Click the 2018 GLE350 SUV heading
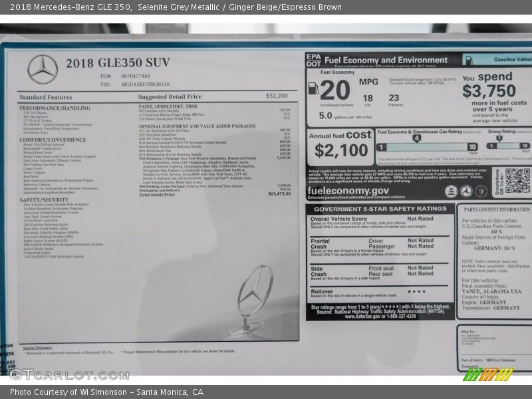Screen dimensions: 532x399 point(118,63)
